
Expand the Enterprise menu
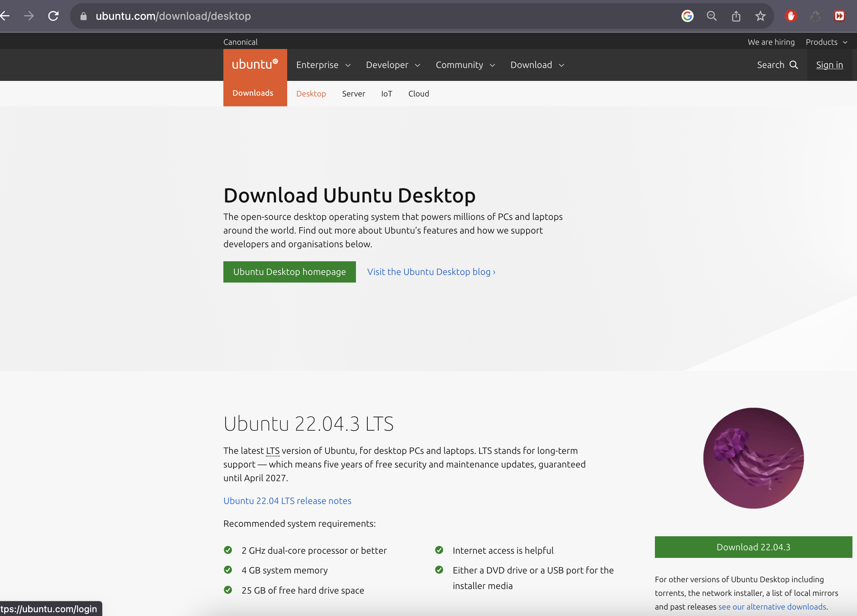pos(323,65)
